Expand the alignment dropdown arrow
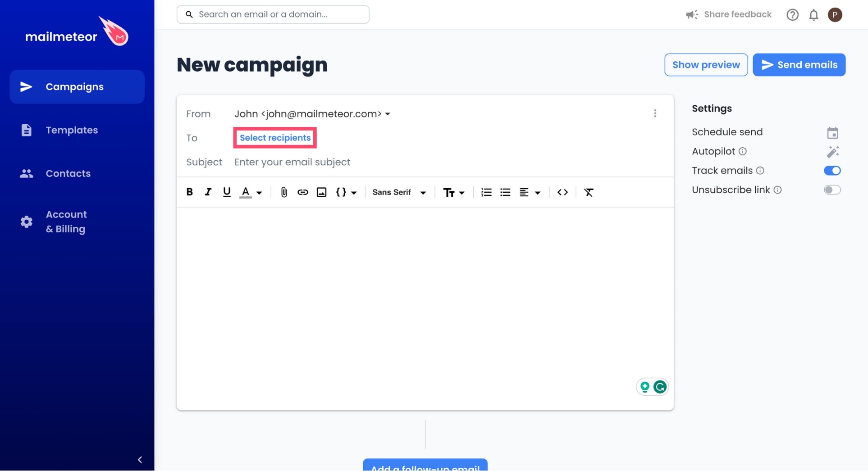868x471 pixels. pyautogui.click(x=538, y=193)
